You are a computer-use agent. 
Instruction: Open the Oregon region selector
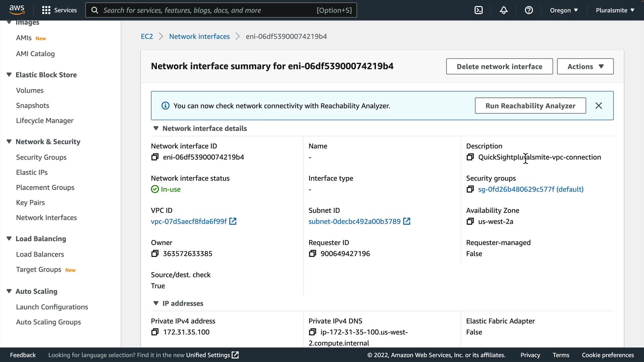click(564, 10)
